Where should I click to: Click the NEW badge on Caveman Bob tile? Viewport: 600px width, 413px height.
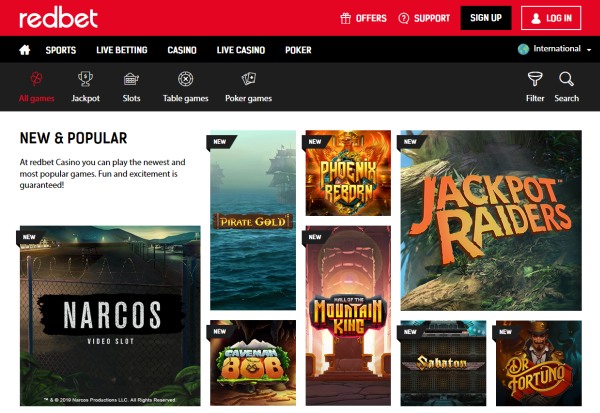220,331
